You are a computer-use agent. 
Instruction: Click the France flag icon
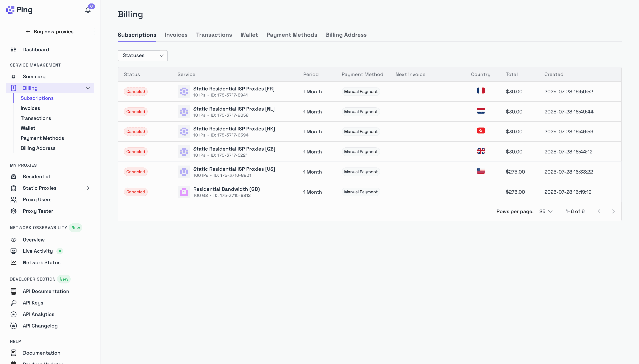pyautogui.click(x=480, y=91)
